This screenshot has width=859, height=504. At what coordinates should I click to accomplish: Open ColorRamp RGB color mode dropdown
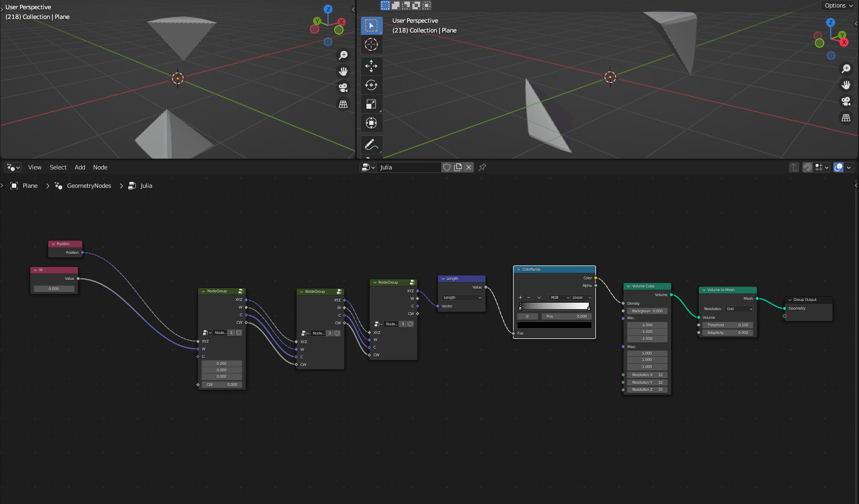point(559,297)
